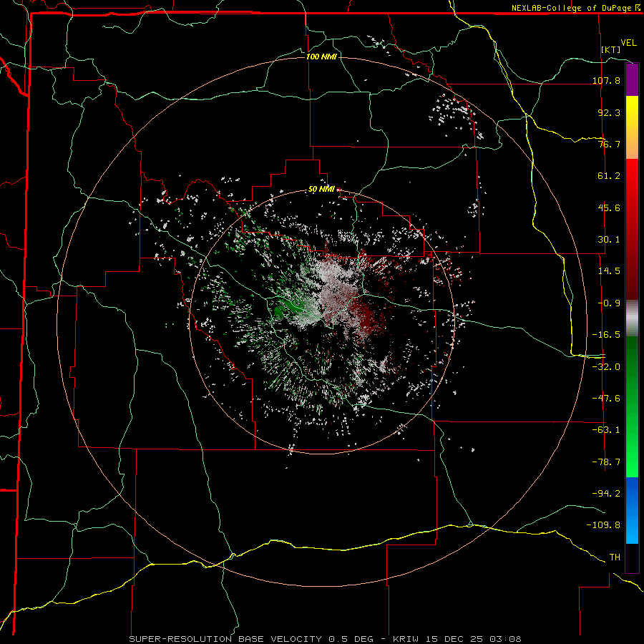Click the 92.3 velocity scale value

click(x=609, y=112)
